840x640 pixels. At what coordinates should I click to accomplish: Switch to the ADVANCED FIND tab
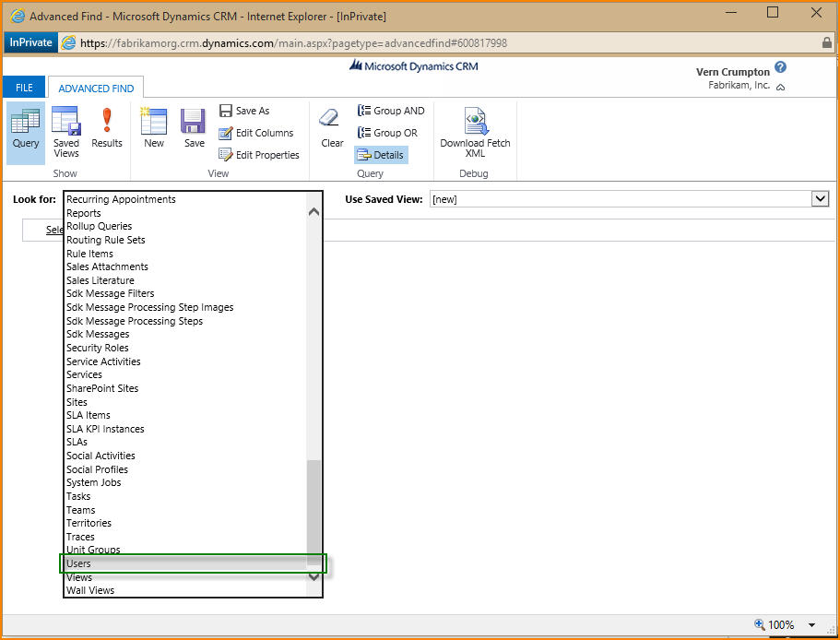click(96, 89)
